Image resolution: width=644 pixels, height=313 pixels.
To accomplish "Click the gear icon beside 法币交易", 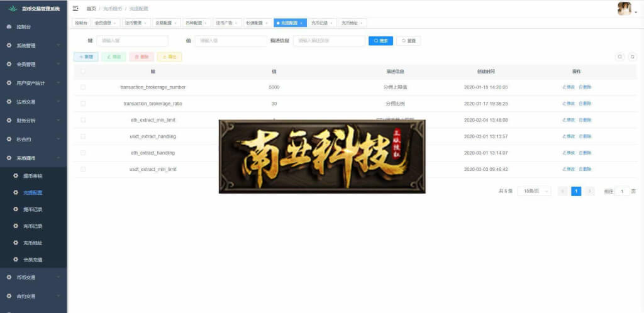I will click(x=9, y=101).
